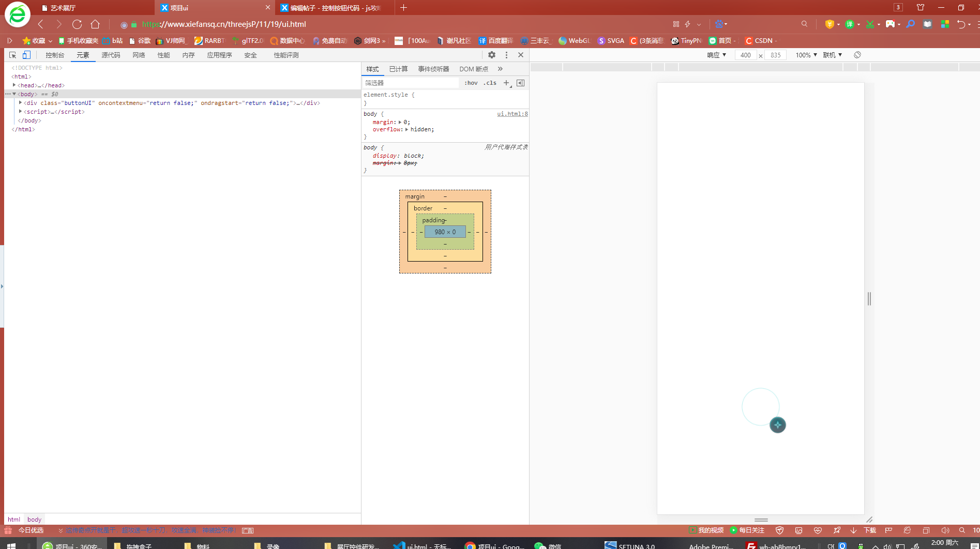
Task: Select body in the breadcrumb bar
Action: (x=35, y=520)
